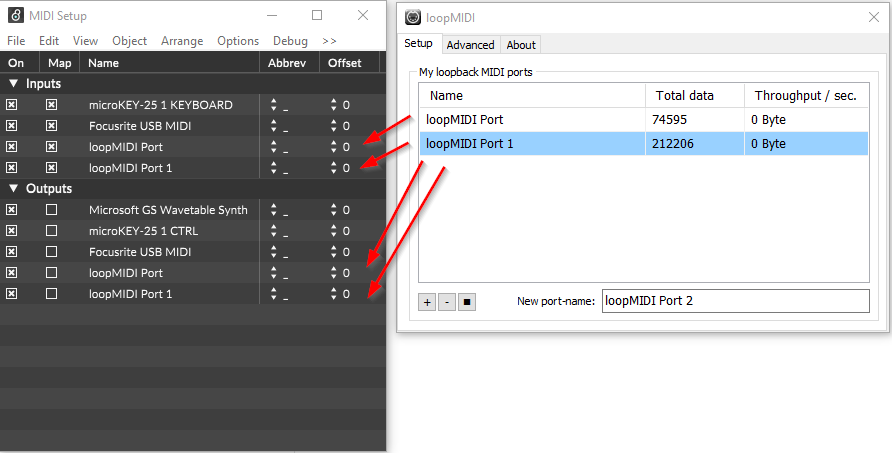Open the Arrange menu

click(182, 41)
